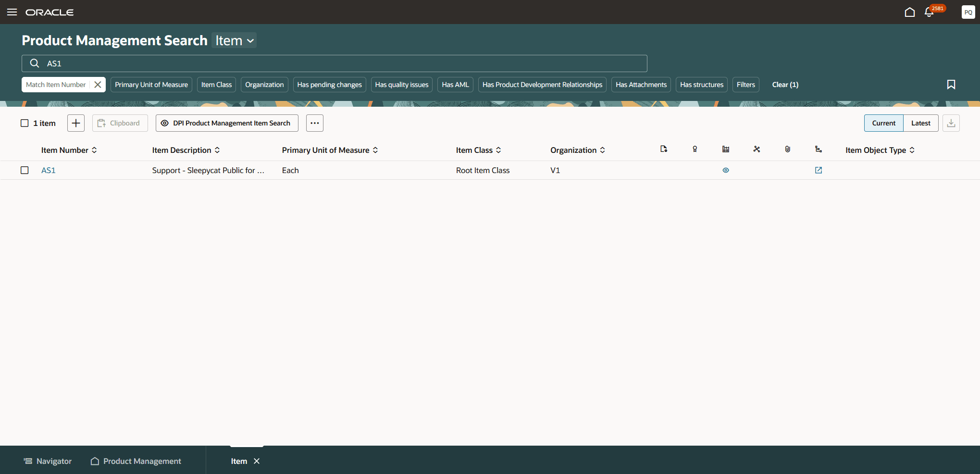Open the more actions ellipsis menu
The image size is (980, 474).
(x=315, y=123)
